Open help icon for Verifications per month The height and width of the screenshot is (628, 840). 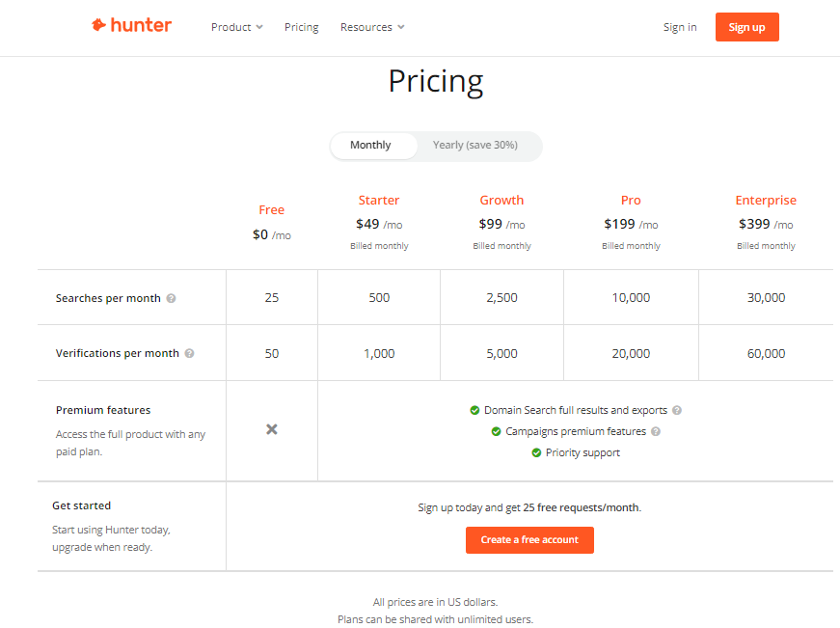(189, 354)
